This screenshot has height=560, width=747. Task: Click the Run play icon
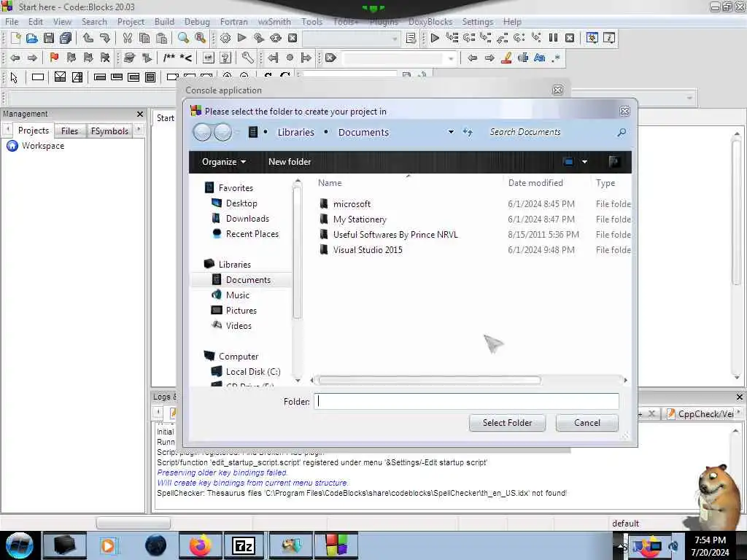point(242,38)
